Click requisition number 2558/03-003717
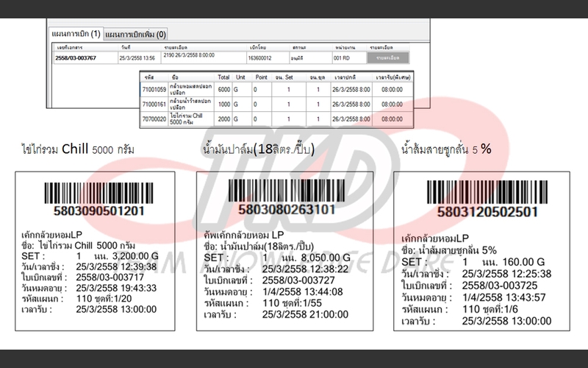588x368 pixels. click(110, 277)
